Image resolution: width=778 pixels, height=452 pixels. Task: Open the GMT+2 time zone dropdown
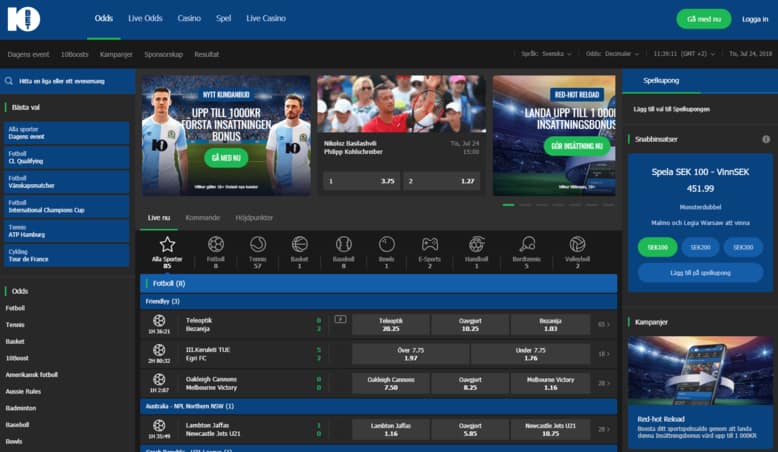[x=684, y=54]
